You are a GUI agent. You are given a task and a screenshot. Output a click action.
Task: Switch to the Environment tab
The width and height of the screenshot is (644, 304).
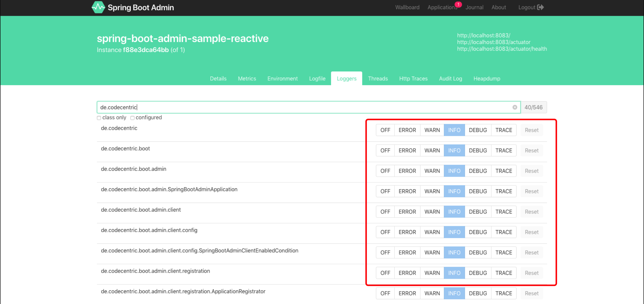(282, 78)
